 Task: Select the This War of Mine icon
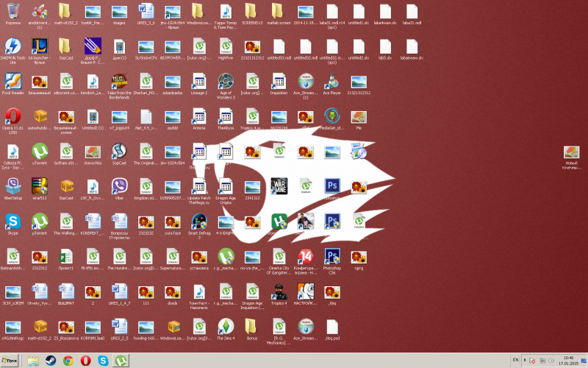point(279,186)
